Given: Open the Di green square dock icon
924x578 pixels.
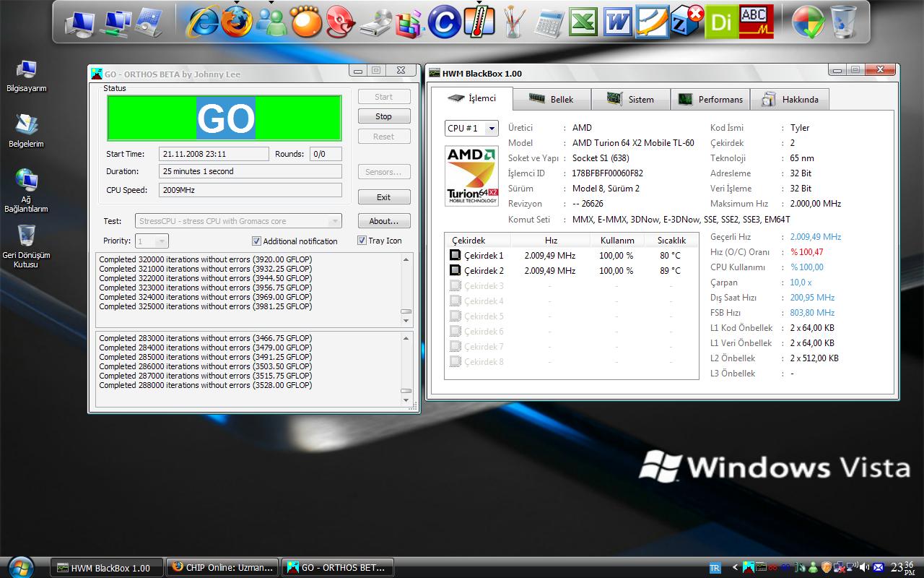Looking at the screenshot, I should [721, 22].
